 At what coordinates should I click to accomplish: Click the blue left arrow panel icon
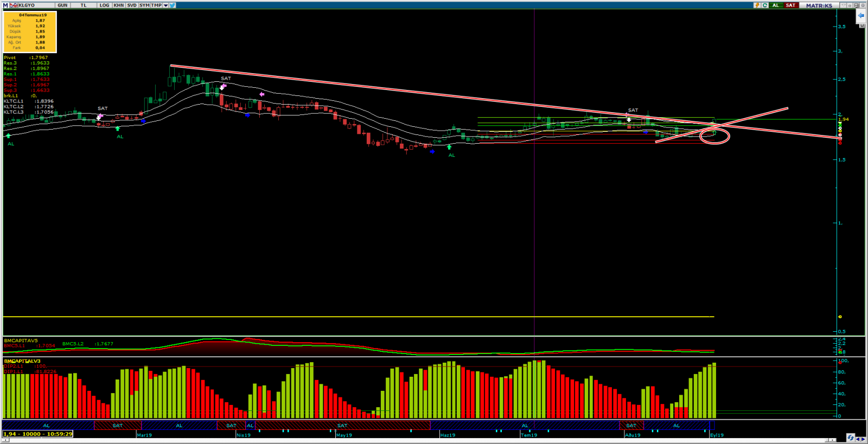[861, 16]
